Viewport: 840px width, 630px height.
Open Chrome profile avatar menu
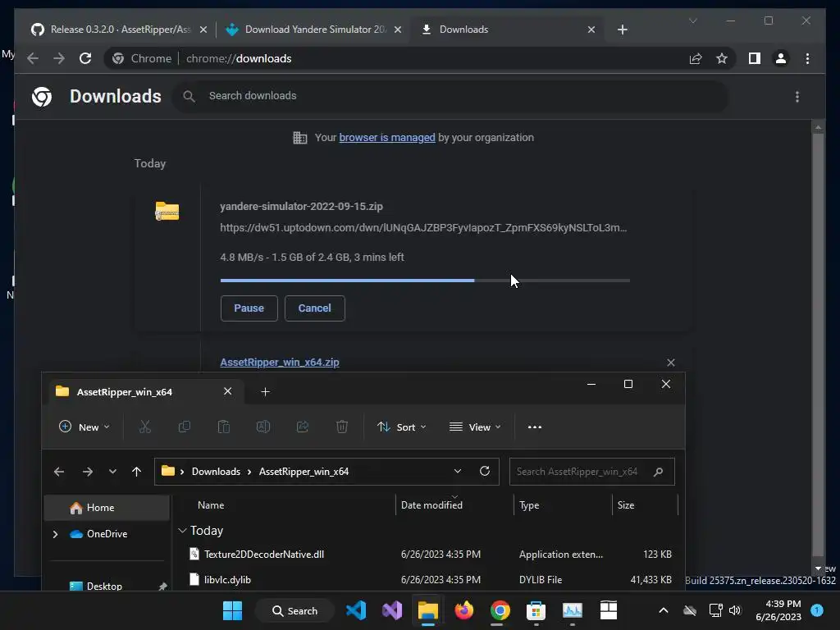click(x=781, y=58)
